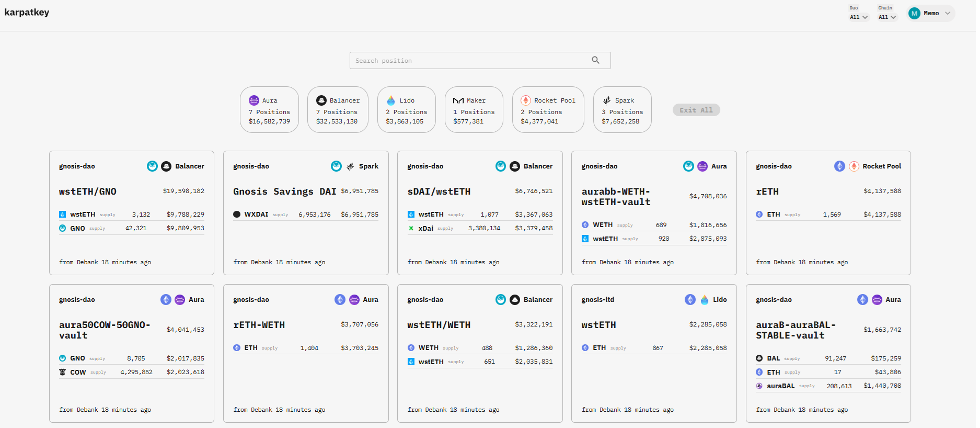Click the WXDAI 6,953,176 amount
This screenshot has width=980, height=428.
(x=315, y=215)
